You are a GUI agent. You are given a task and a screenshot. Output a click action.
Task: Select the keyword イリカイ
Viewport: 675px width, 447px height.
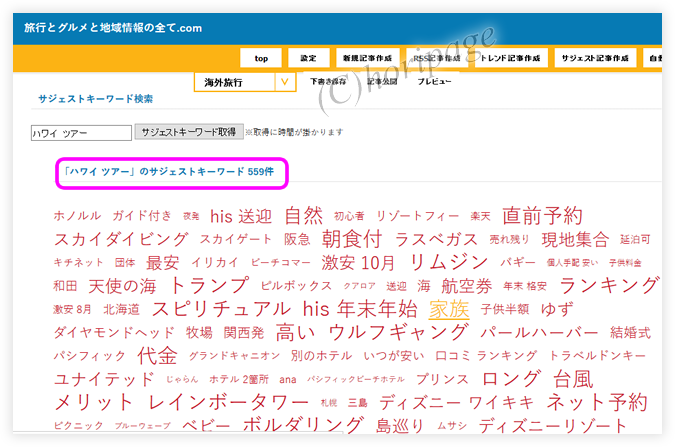pos(215,263)
